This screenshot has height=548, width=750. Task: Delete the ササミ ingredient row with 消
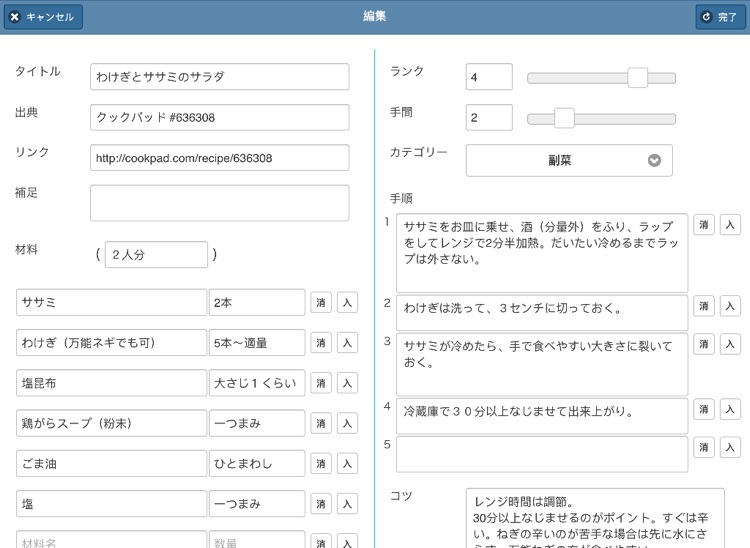coord(321,303)
